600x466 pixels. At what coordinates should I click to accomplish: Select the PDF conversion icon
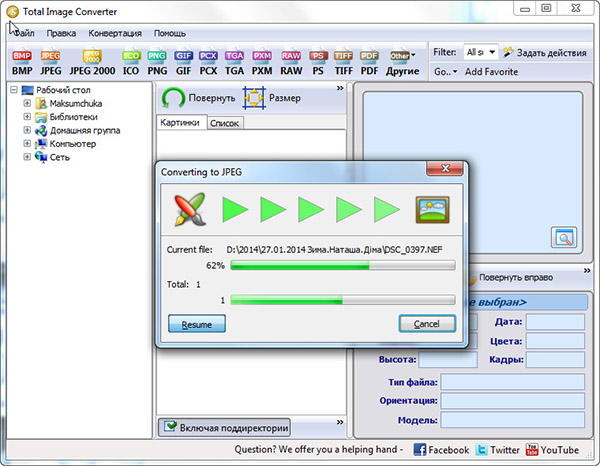[369, 63]
